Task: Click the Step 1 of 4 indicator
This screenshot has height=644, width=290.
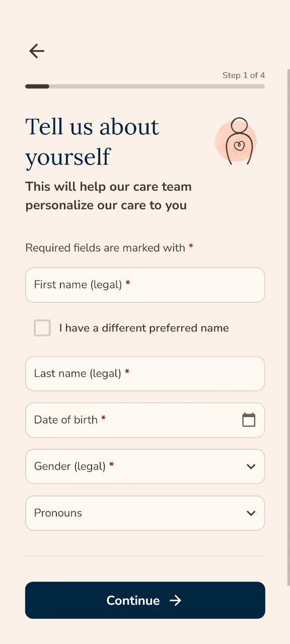Action: [x=244, y=75]
